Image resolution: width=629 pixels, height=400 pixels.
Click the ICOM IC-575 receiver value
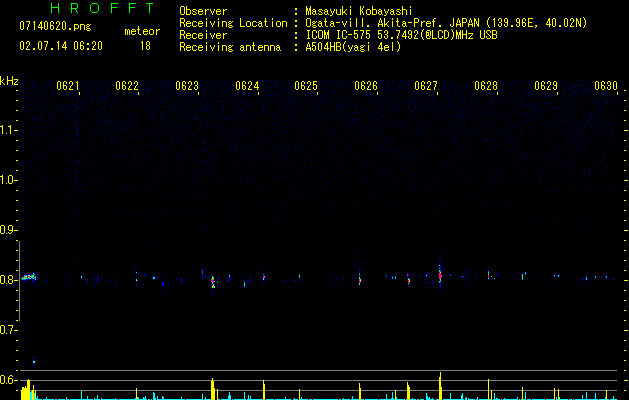402,35
